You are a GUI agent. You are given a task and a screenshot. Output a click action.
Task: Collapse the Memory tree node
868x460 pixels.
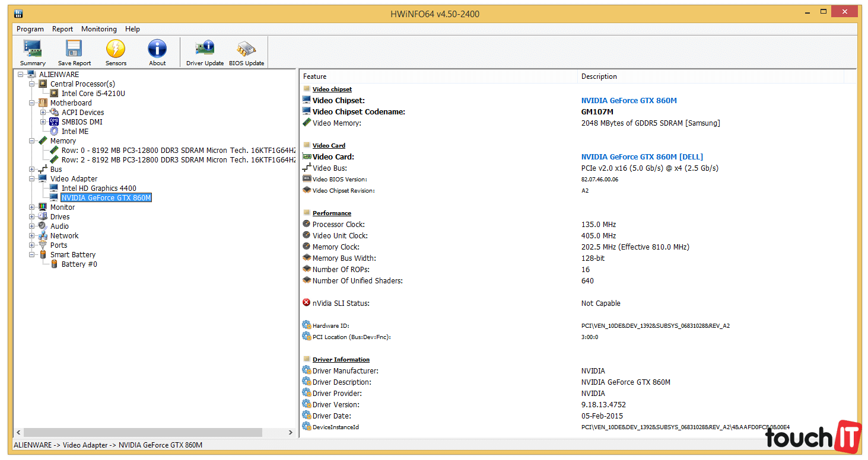tap(32, 141)
